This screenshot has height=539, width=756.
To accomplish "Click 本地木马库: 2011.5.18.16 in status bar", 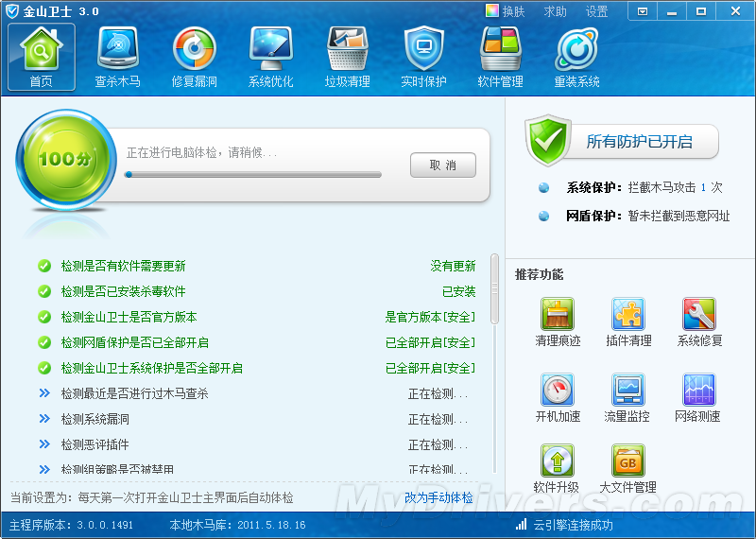I will (x=238, y=525).
